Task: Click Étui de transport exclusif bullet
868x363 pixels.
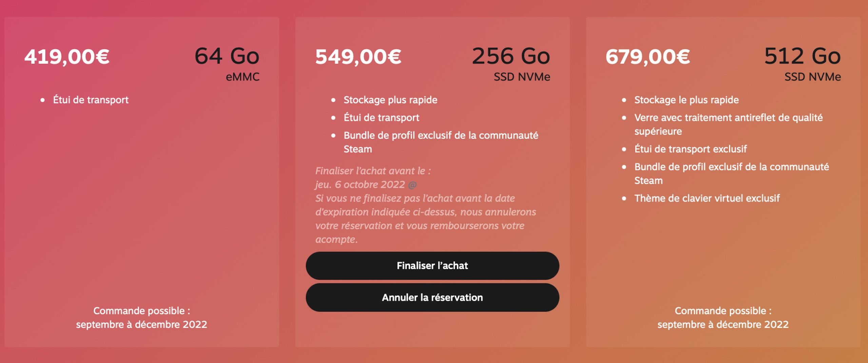Action: (690, 149)
